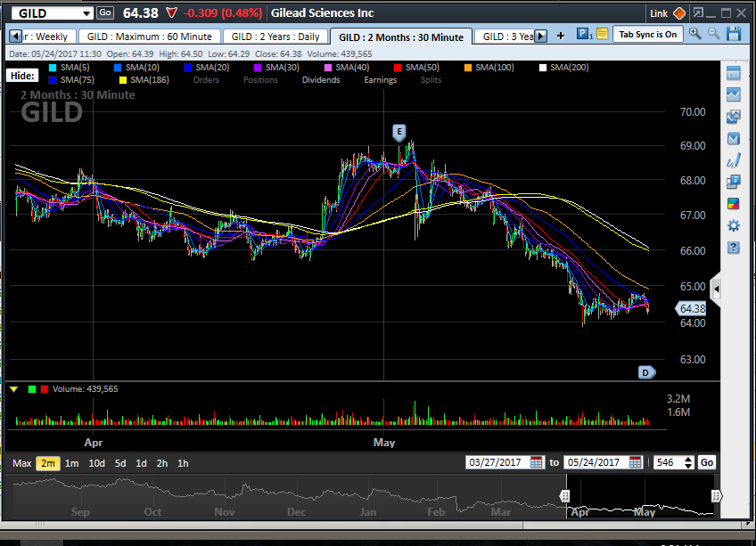Select the 2m range button

point(48,463)
